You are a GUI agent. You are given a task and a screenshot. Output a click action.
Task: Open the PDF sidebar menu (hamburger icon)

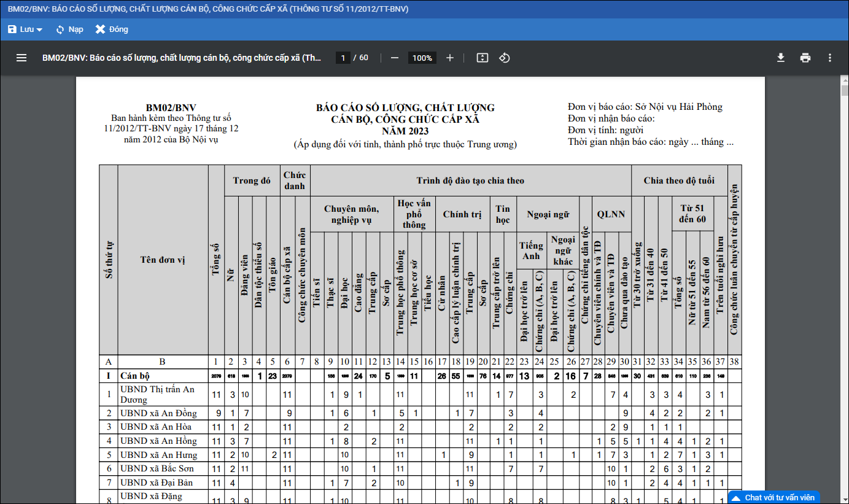pyautogui.click(x=21, y=58)
